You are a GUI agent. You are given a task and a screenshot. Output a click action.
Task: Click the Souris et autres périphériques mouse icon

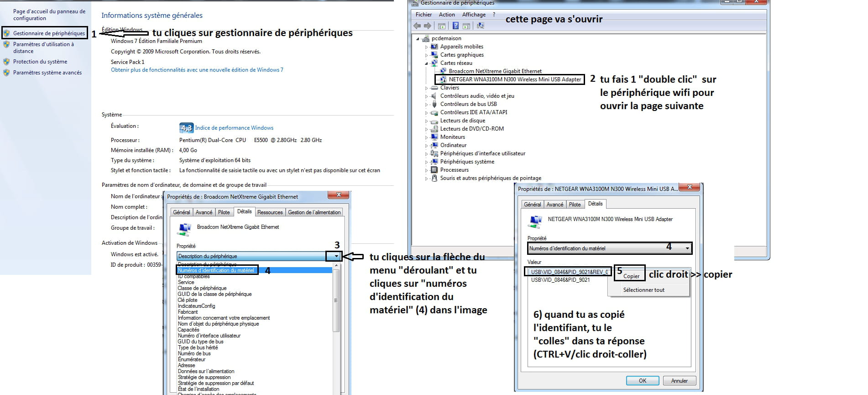pyautogui.click(x=434, y=178)
